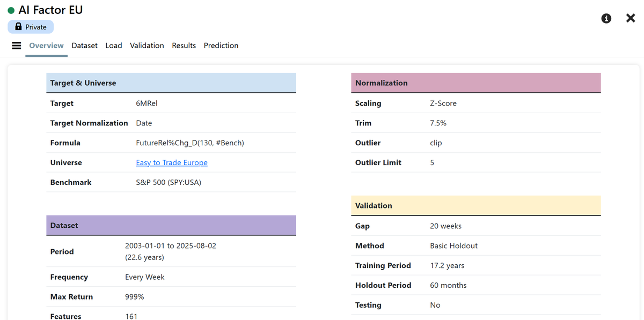Open the hamburger menu icon
The width and height of the screenshot is (644, 320).
tap(17, 46)
